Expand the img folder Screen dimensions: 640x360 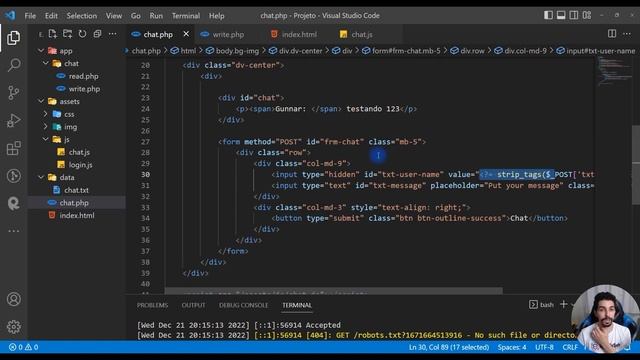coord(45,127)
